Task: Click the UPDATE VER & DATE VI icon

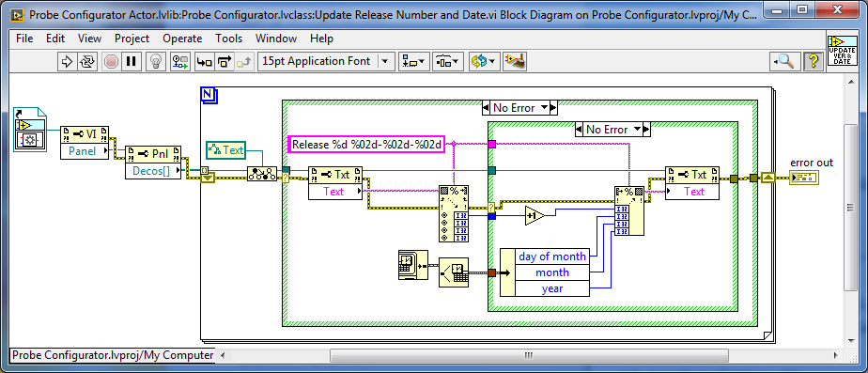Action: coord(842,51)
